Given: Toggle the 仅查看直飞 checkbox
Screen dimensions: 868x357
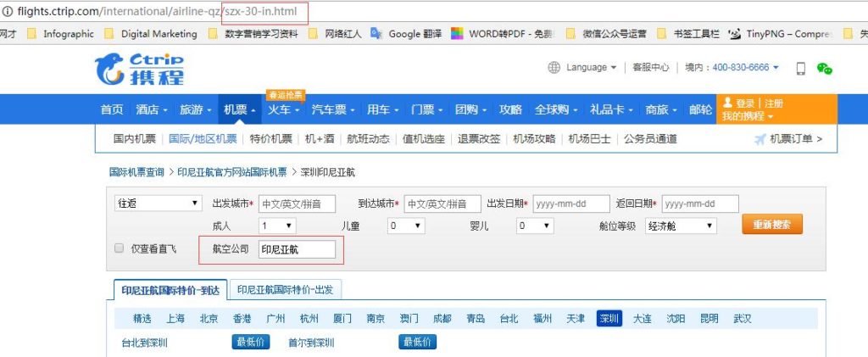Looking at the screenshot, I should point(119,248).
